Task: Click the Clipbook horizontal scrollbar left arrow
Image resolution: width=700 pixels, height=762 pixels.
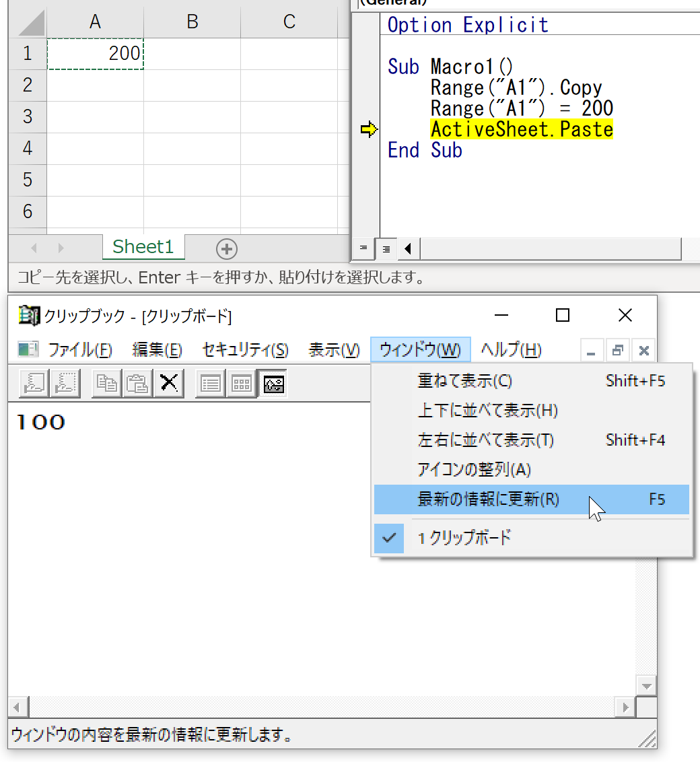Action: tap(17, 707)
